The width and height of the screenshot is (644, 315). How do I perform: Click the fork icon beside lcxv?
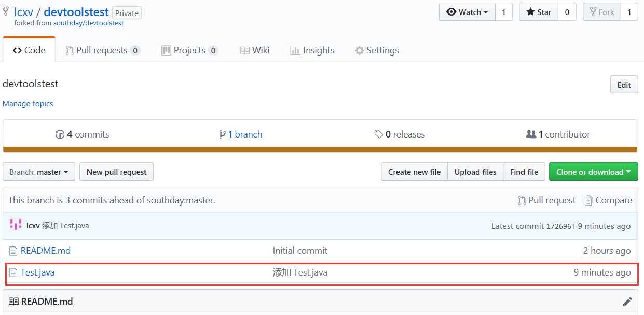click(x=6, y=11)
